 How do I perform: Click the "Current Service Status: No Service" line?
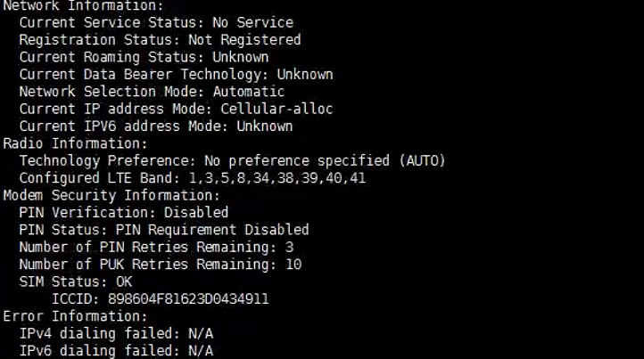point(156,22)
